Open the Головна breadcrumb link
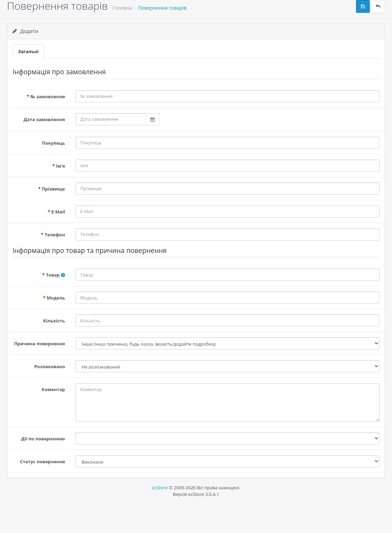392x533 pixels. 122,8
